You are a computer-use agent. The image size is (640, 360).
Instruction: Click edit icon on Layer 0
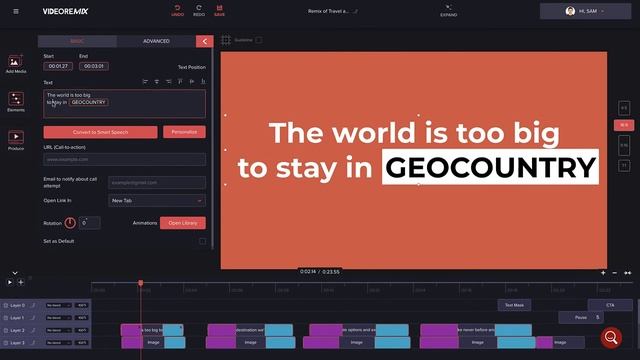click(x=33, y=305)
